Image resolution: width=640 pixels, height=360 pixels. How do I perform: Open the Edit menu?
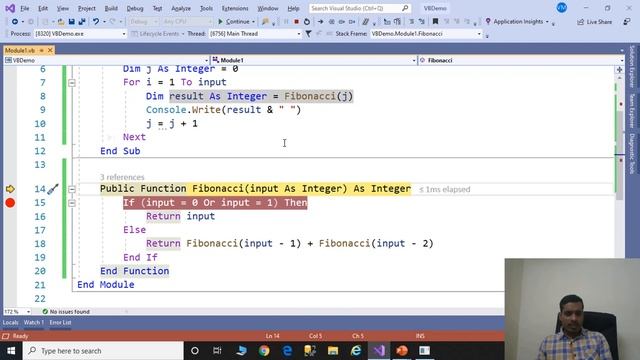[x=42, y=8]
